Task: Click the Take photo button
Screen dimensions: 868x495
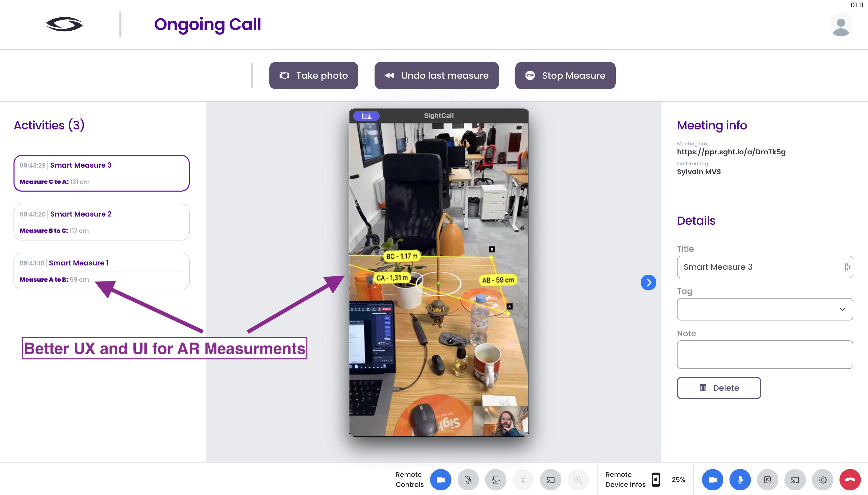Action: [x=314, y=75]
